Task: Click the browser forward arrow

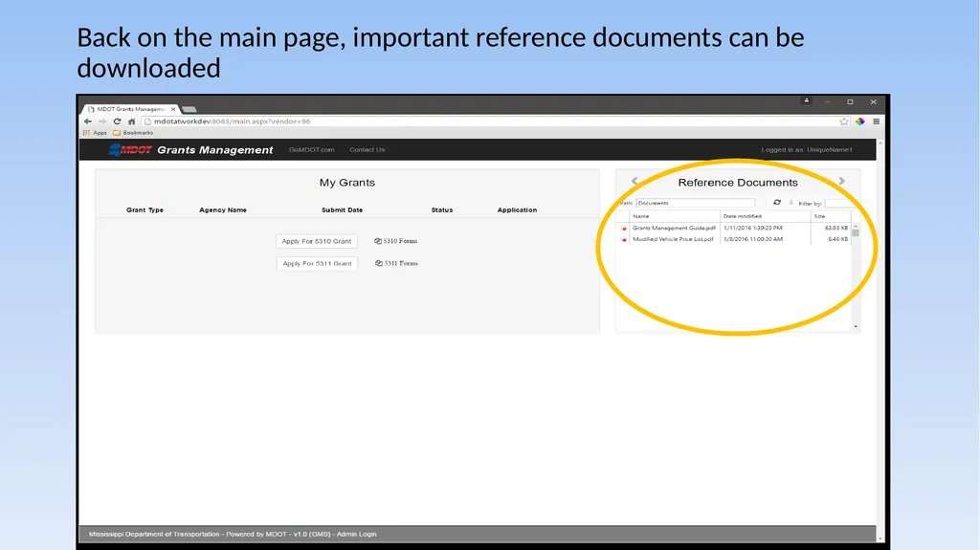Action: click(102, 121)
